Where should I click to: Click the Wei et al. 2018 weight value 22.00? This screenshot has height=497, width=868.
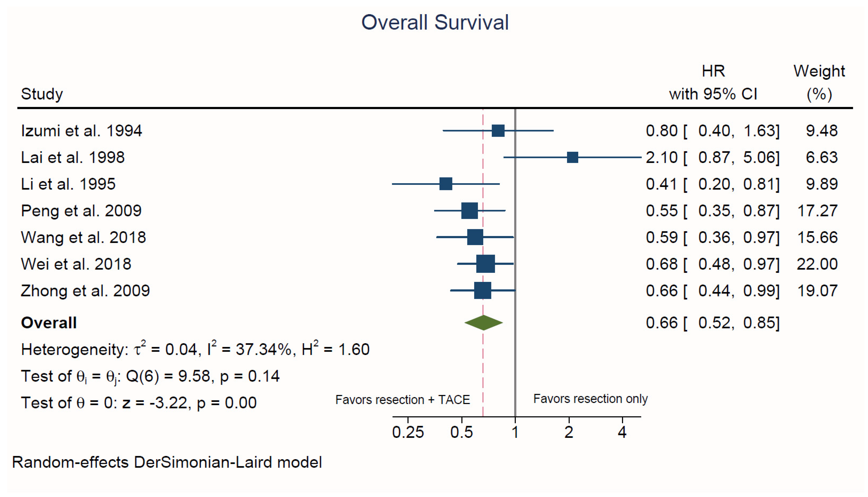817,264
